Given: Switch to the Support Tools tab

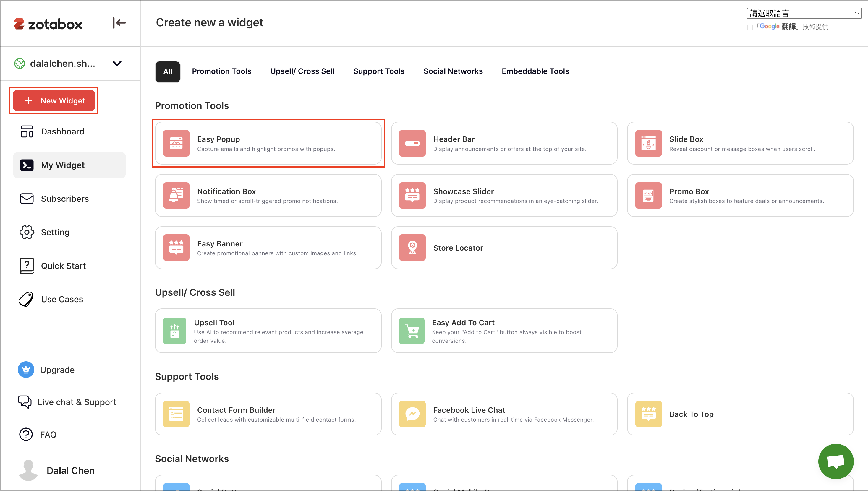Looking at the screenshot, I should pyautogui.click(x=379, y=71).
